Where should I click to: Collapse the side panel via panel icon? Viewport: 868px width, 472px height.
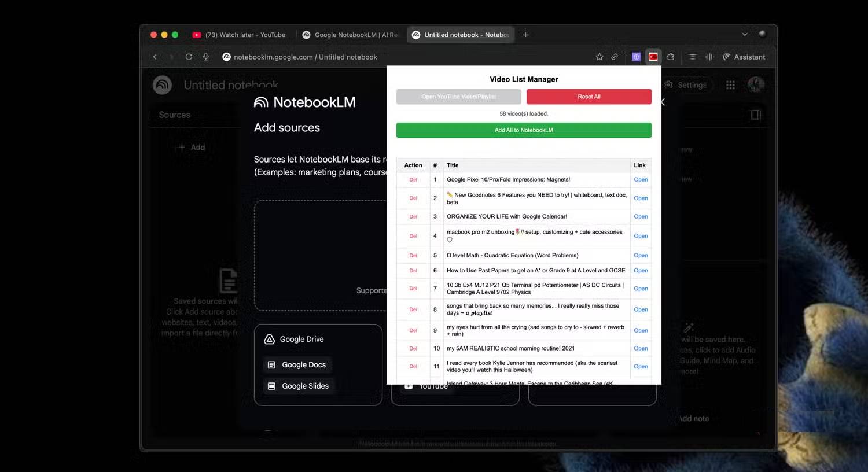point(756,115)
